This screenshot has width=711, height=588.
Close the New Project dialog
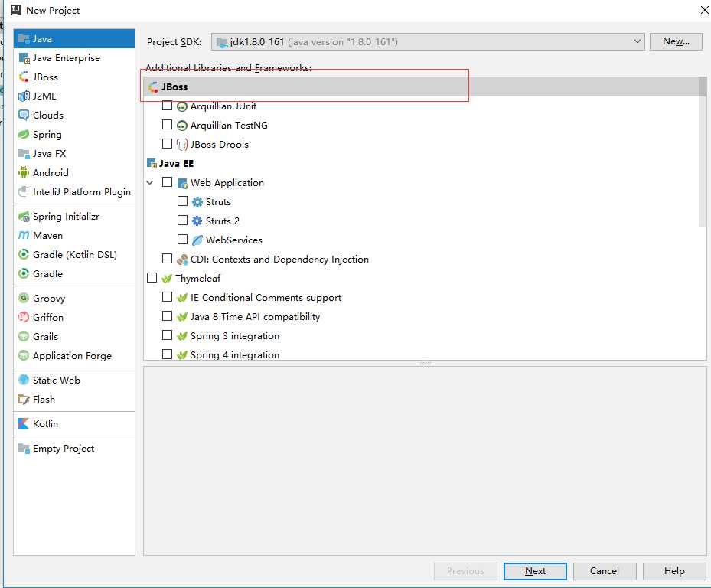(704, 10)
